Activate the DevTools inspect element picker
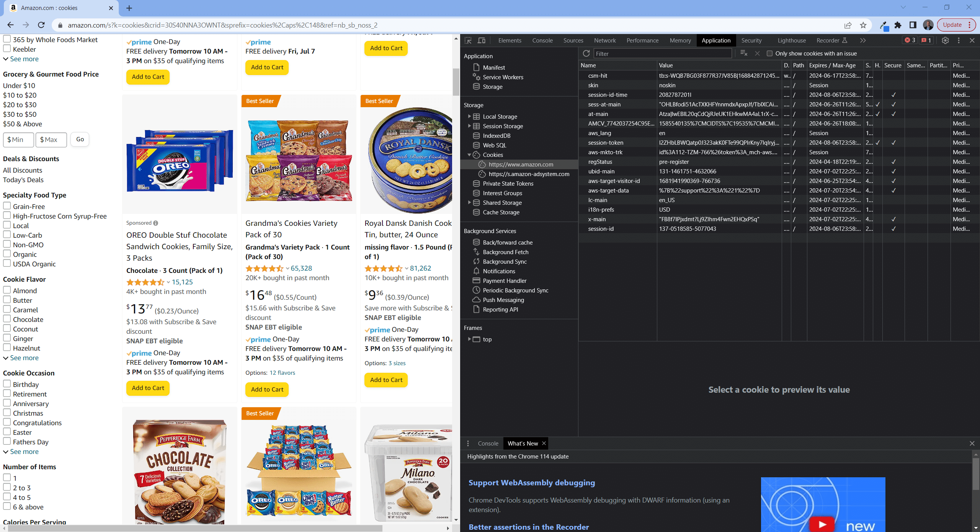This screenshot has width=980, height=532. tap(468, 40)
